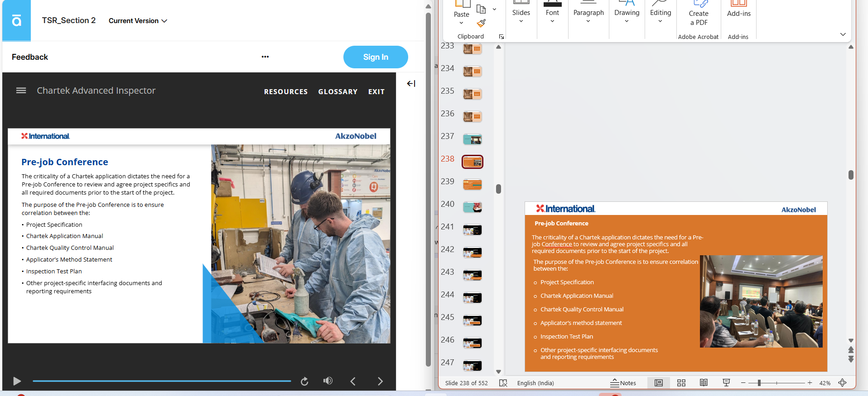The width and height of the screenshot is (868, 396).
Task: Click the zoom out minus button
Action: click(x=743, y=383)
